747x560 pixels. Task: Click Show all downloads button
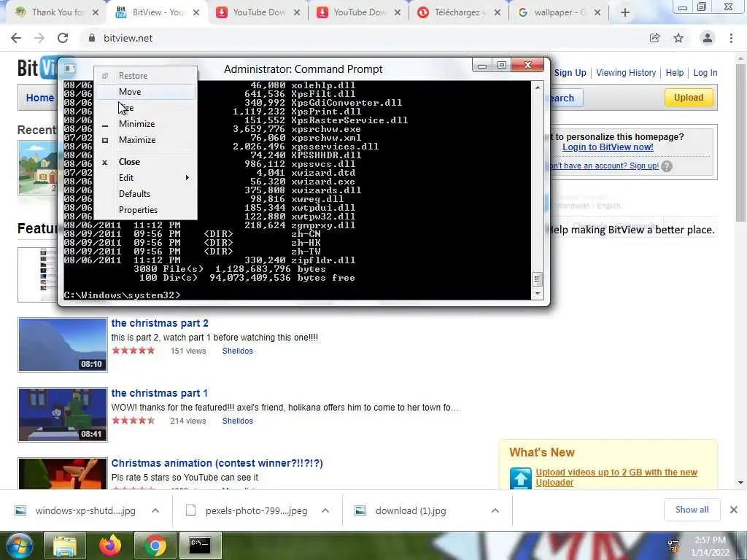pos(692,510)
